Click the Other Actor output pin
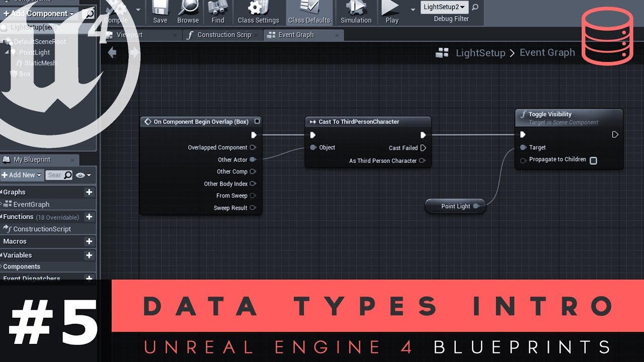Viewport: 644px width, 362px height. click(x=253, y=159)
